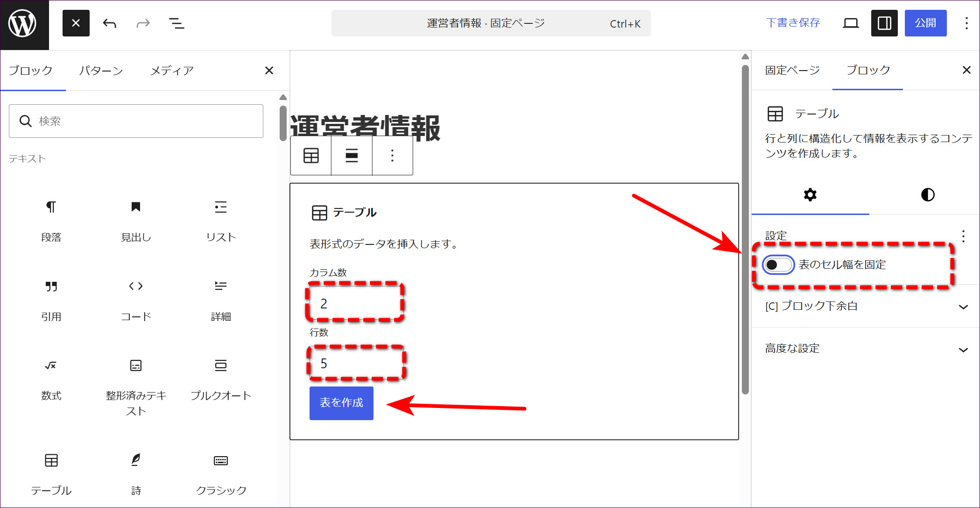Redo the last undone change
Viewport: 980px width, 508px height.
143,23
